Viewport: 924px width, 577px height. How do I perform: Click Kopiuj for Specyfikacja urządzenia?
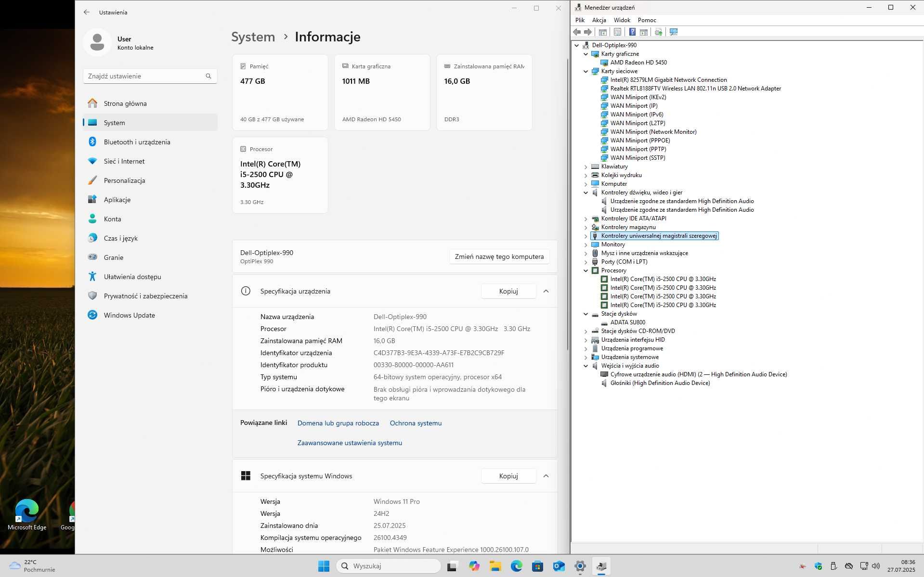click(x=508, y=291)
